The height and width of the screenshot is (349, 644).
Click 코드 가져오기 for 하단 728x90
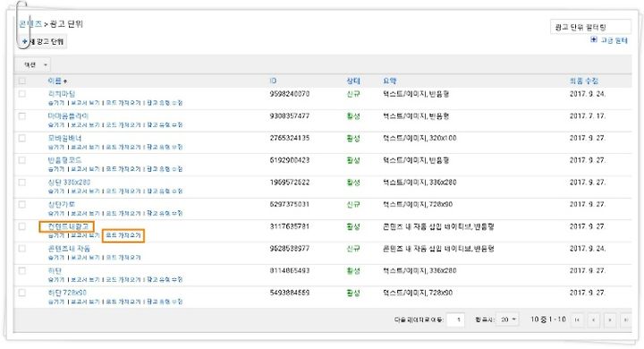123,302
